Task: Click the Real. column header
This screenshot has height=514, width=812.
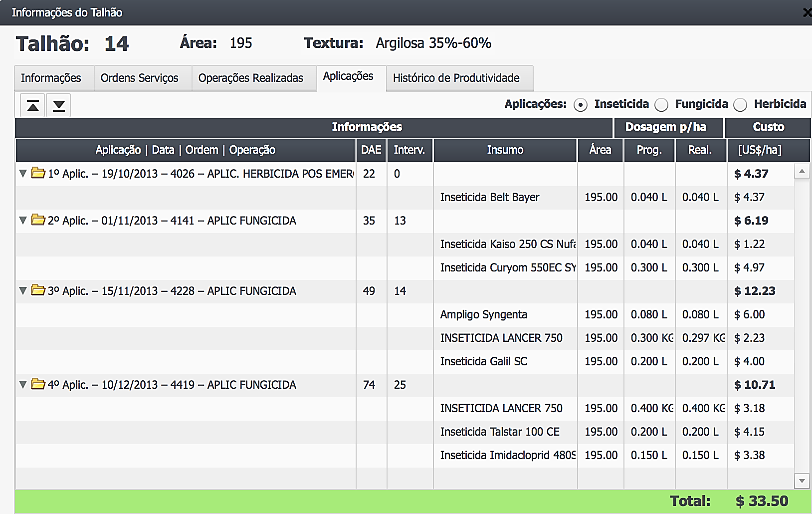Action: pos(700,150)
